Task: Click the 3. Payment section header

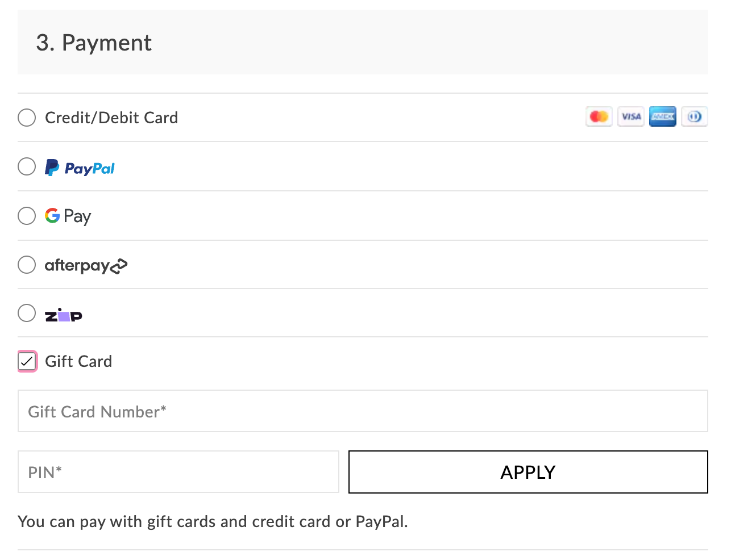Action: tap(94, 43)
